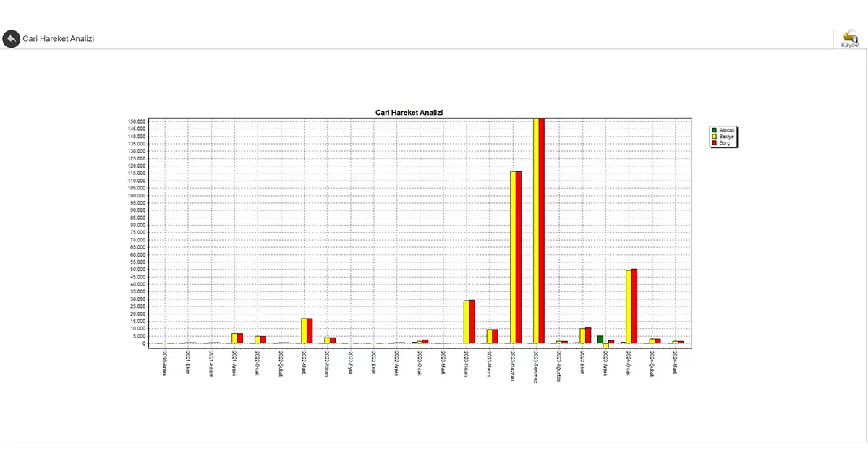Click the yellow 2023-Ekim Bakiye bar
The image size is (868, 472).
click(x=582, y=335)
